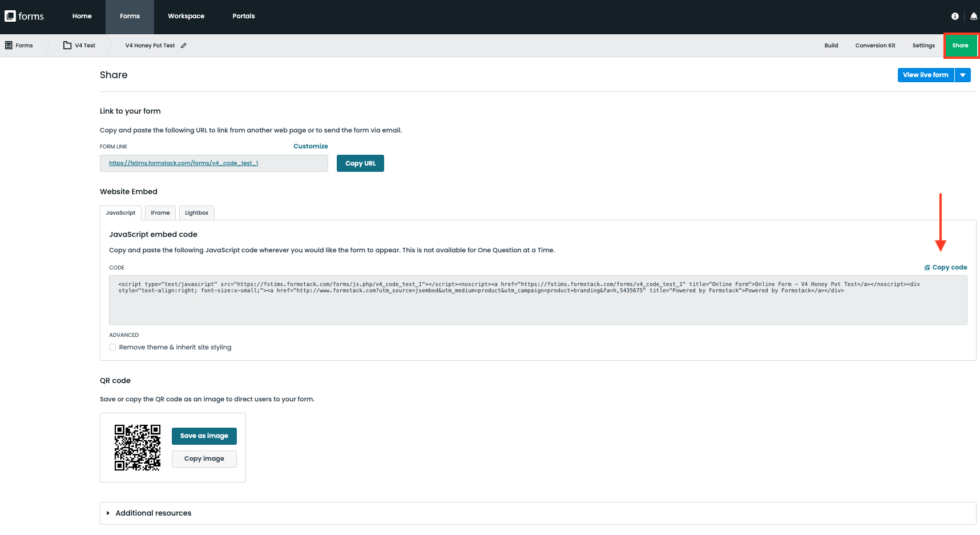
Task: Collapse the Additional resources disclosure triangle
Action: tap(108, 513)
